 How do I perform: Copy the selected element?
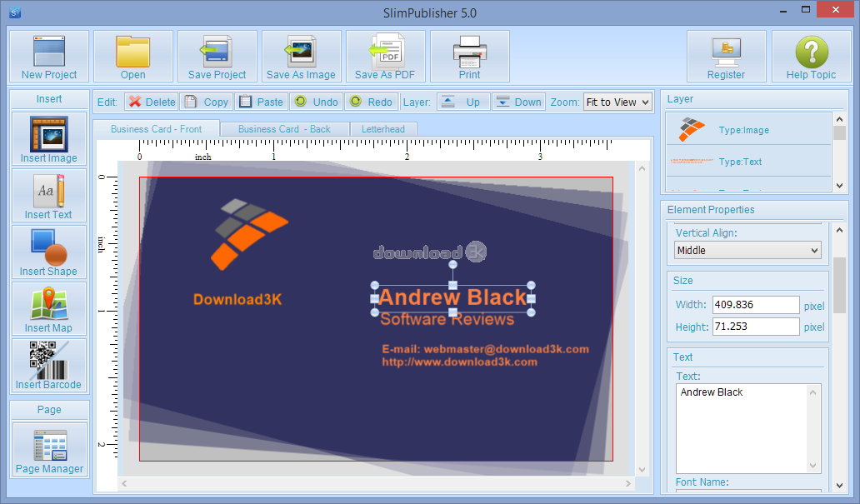click(x=207, y=102)
